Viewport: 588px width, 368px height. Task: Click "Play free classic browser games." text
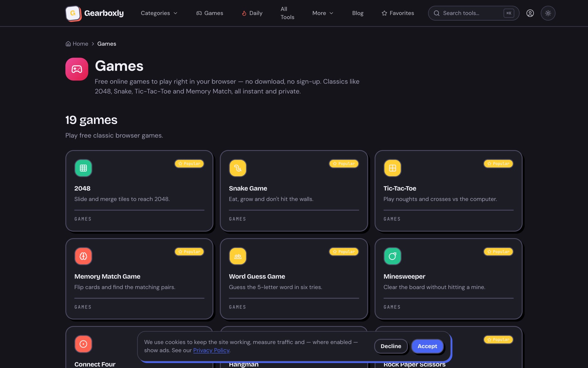114,135
